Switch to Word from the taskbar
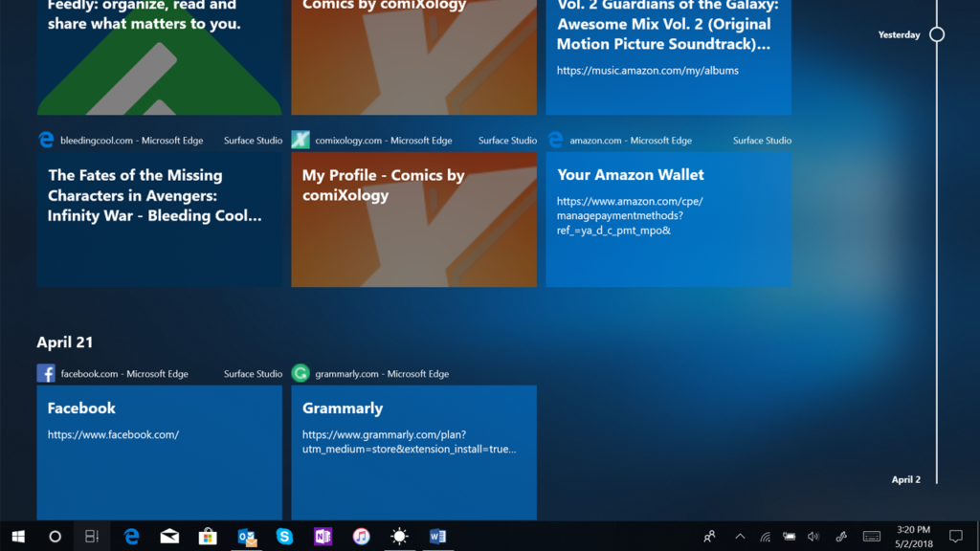Screen dimensions: 980x551 tap(437, 536)
